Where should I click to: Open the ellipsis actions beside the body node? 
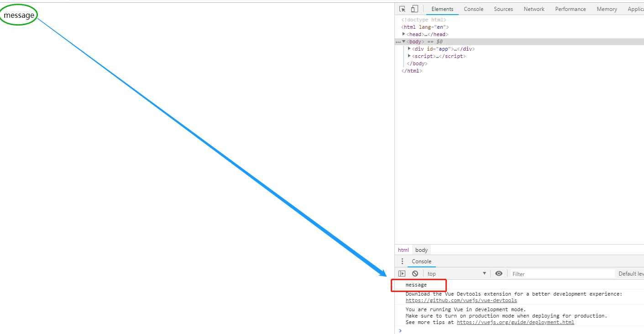coord(398,42)
